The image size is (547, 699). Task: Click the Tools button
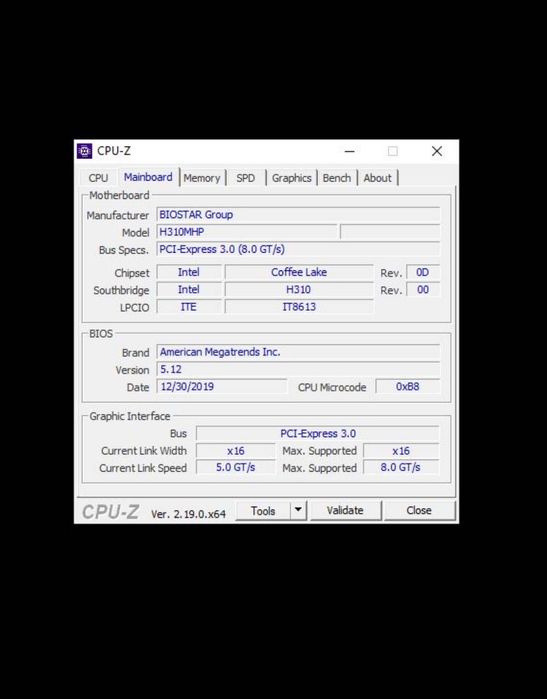tap(263, 511)
